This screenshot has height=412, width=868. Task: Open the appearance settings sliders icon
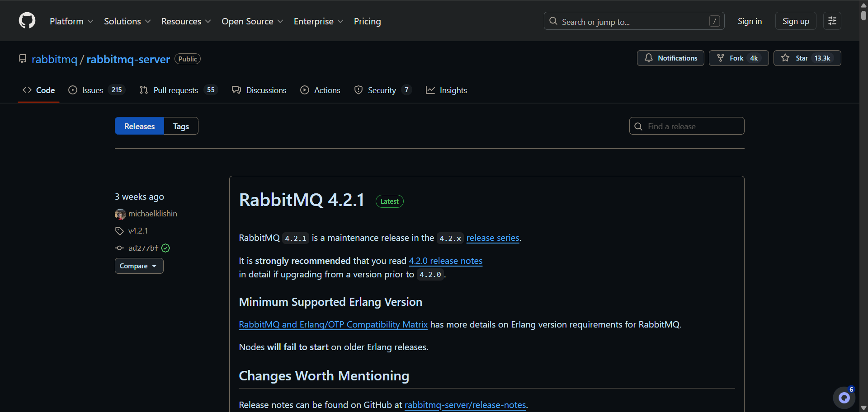pos(832,21)
